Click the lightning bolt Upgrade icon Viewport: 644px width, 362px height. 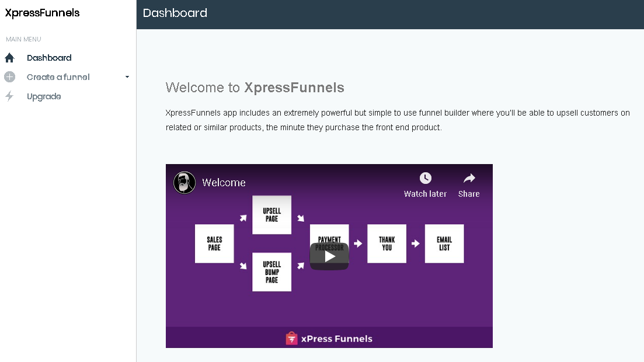9,96
